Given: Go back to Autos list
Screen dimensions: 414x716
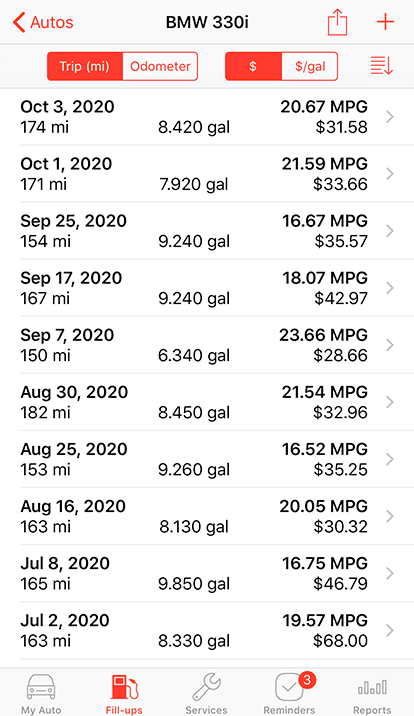Looking at the screenshot, I should pyautogui.click(x=43, y=22).
